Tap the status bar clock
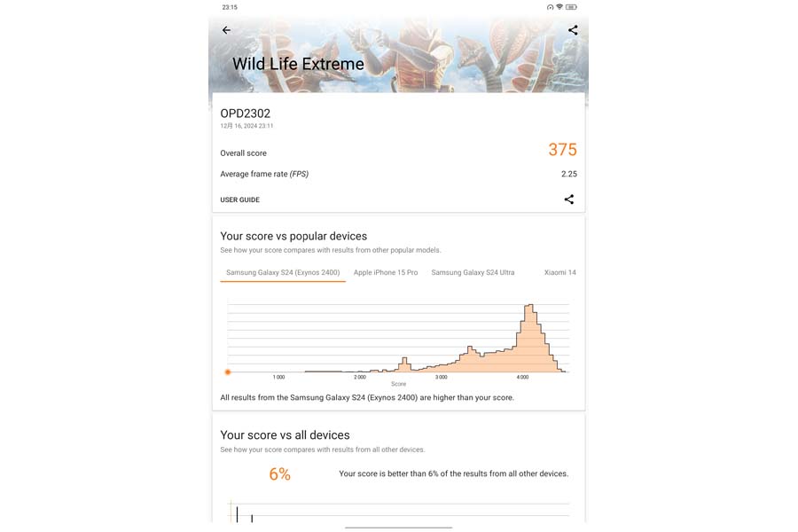Image resolution: width=798 pixels, height=532 pixels. tap(230, 7)
